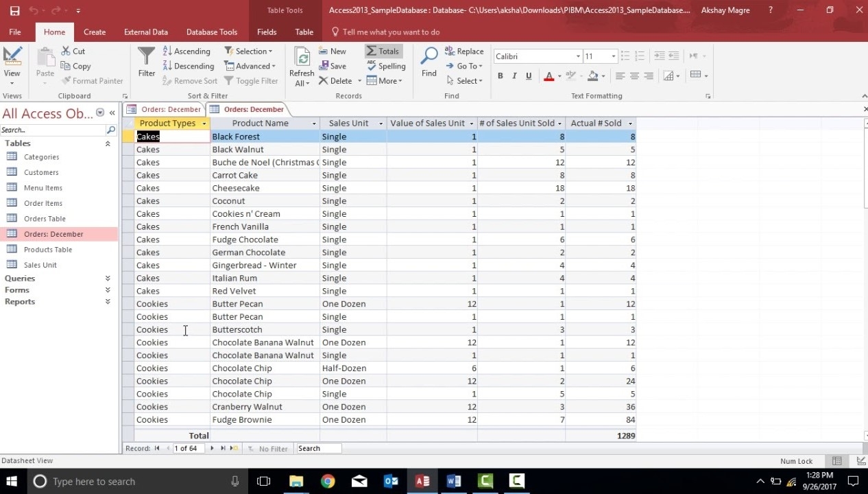Click the Format Painter tool
Image resolution: width=868 pixels, height=494 pixels.
point(92,81)
